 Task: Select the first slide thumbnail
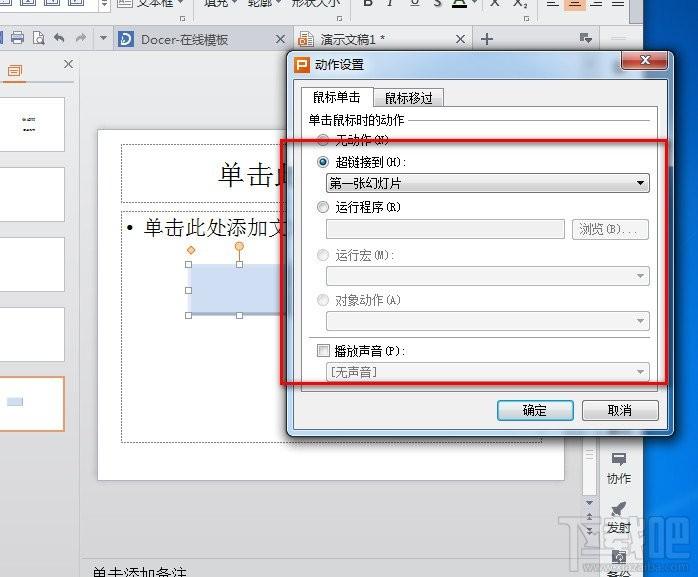pyautogui.click(x=32, y=124)
